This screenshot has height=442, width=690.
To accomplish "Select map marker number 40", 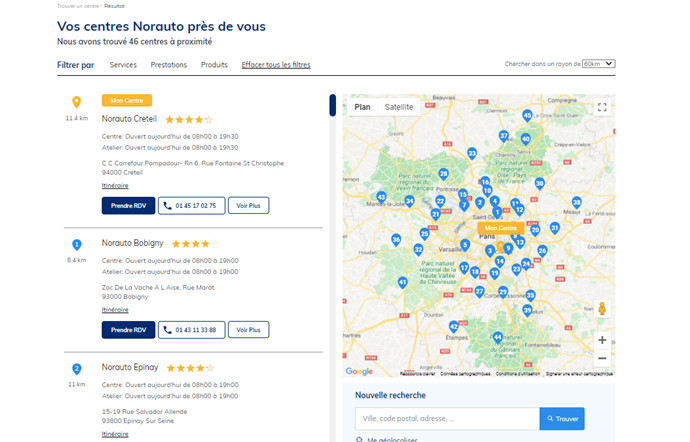I will click(525, 140).
